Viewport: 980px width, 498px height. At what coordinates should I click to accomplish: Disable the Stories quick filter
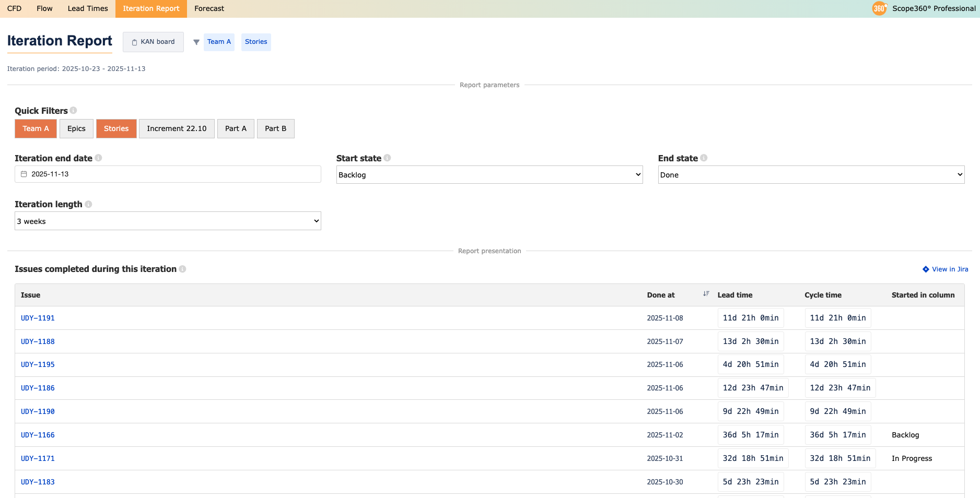pyautogui.click(x=116, y=128)
